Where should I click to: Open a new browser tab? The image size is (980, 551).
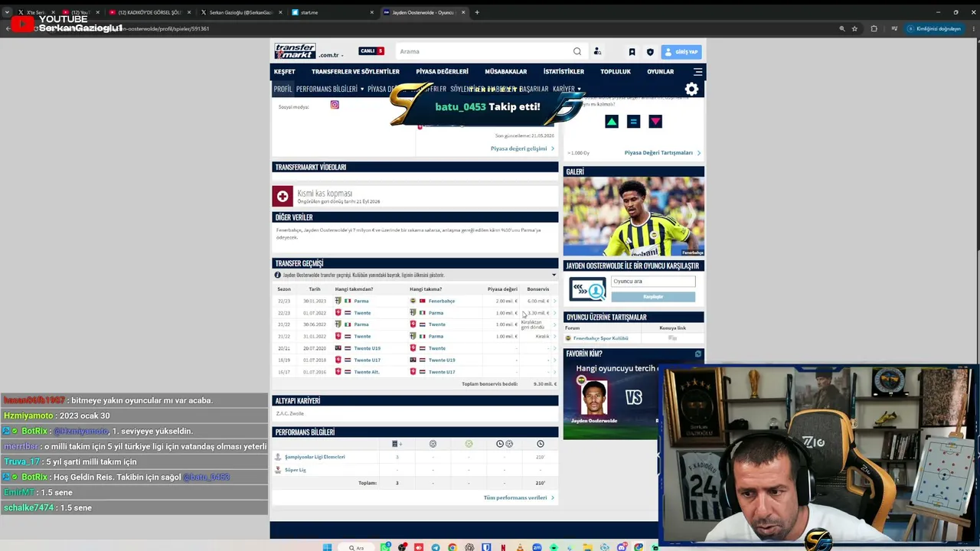coord(477,12)
